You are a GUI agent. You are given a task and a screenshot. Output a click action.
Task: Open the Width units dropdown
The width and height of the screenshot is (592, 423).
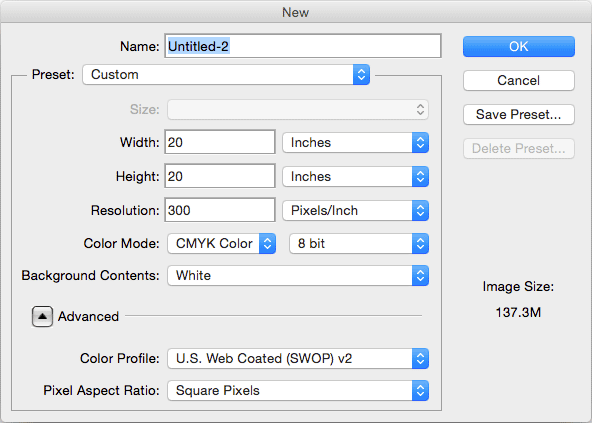coord(355,142)
